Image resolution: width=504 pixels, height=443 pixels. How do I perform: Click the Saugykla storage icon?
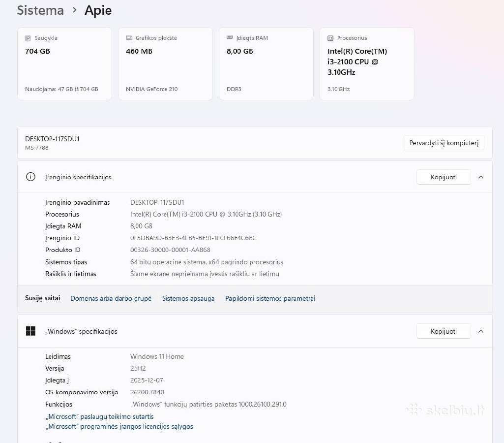(x=28, y=38)
